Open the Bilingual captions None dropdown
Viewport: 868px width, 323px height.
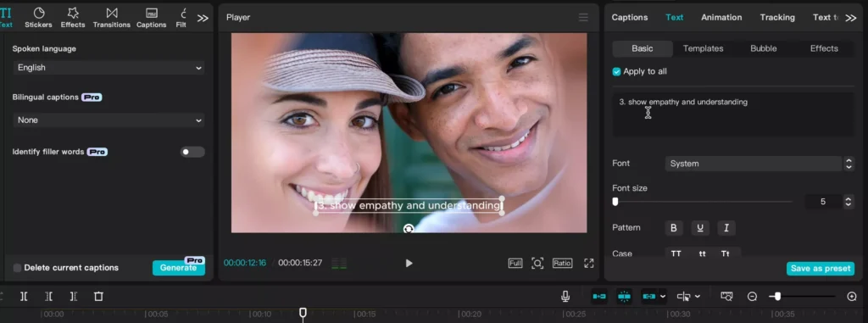108,120
